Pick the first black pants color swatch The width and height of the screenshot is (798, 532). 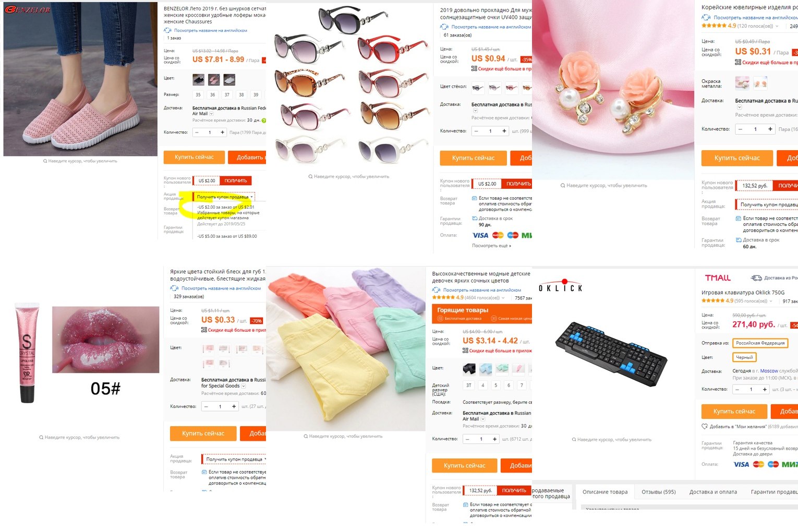pyautogui.click(x=469, y=369)
